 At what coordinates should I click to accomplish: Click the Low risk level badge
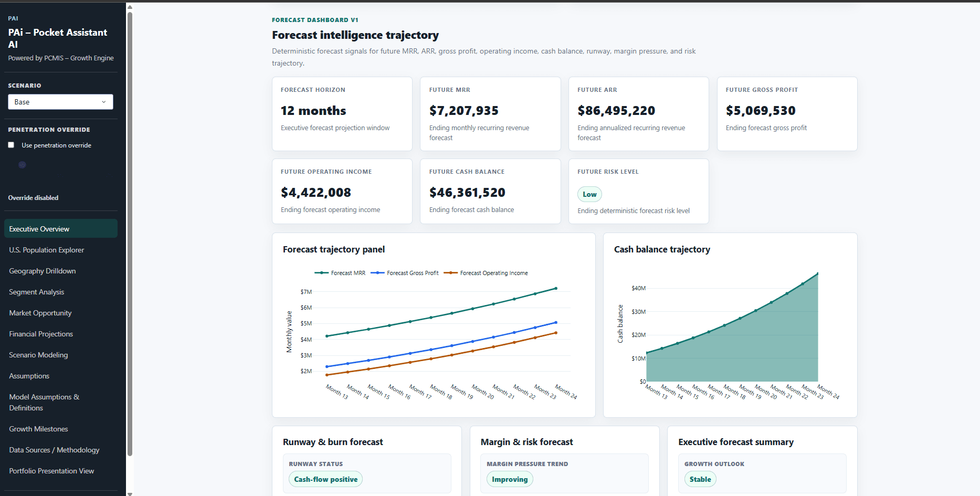point(589,194)
